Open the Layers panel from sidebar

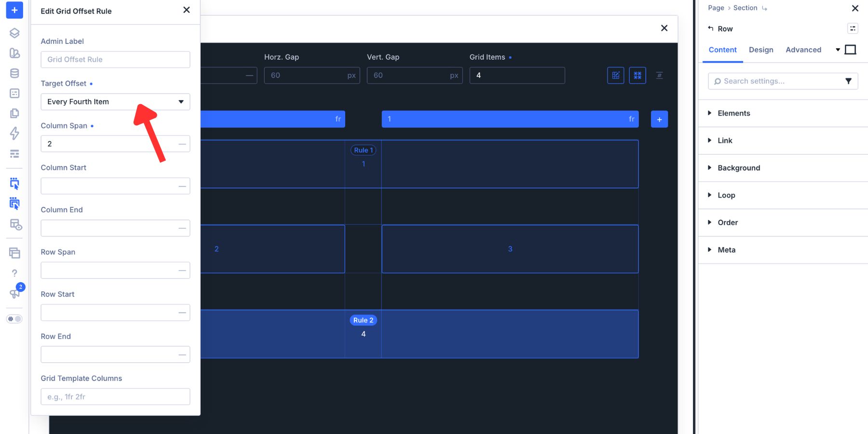click(x=14, y=33)
